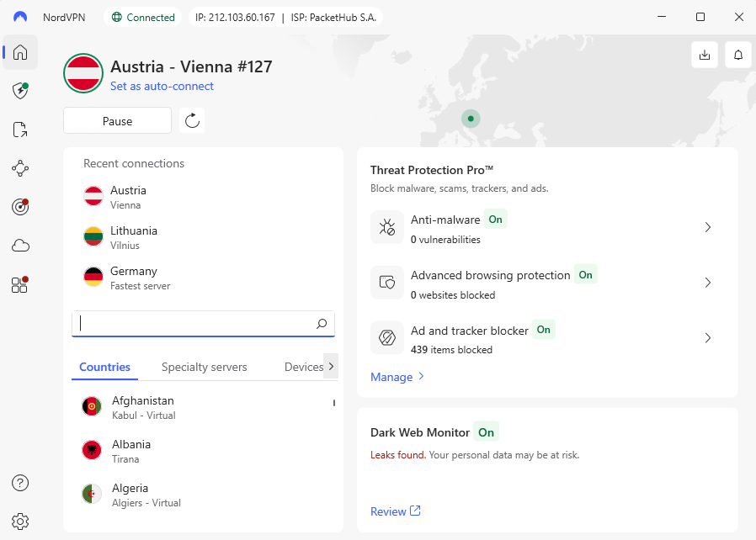
Task: Switch to the Specialty servers tab
Action: 204,367
